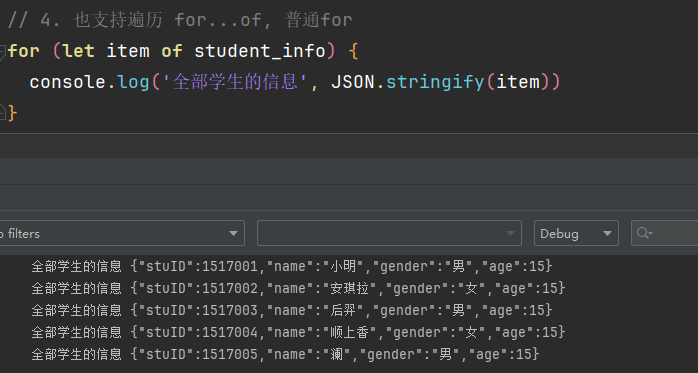Open the filters dropdown
Viewport: 698px width, 373px height.
pyautogui.click(x=122, y=233)
